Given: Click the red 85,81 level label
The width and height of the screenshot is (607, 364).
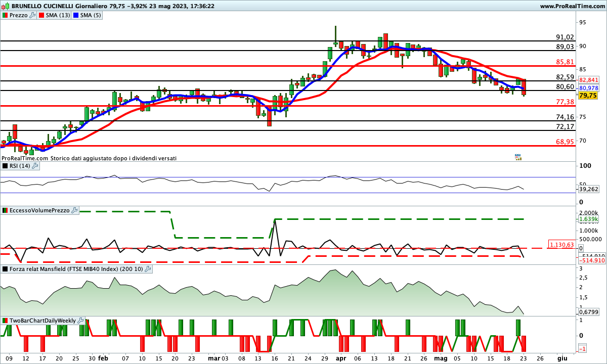Looking at the screenshot, I should [x=565, y=62].
